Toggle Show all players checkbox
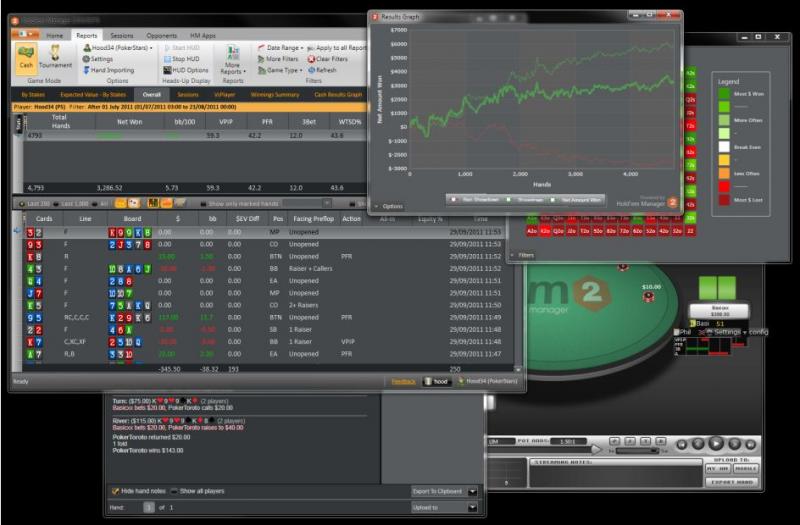Screen dimensions: 800x525 [174, 491]
